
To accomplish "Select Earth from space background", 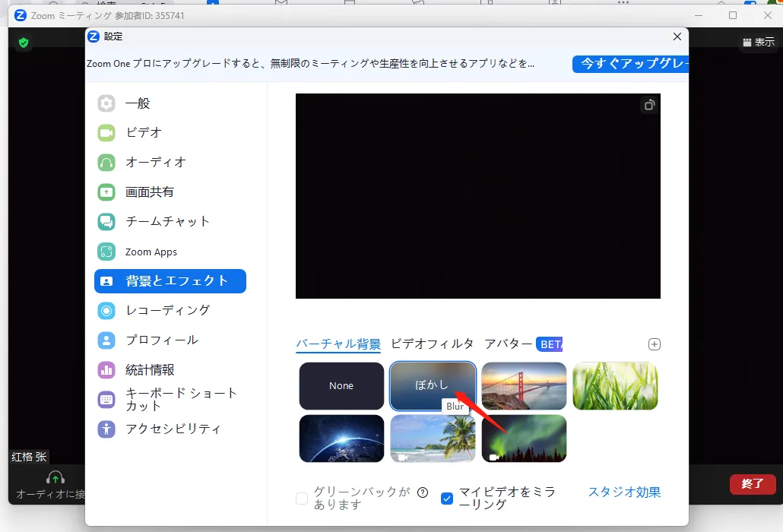I will (341, 439).
